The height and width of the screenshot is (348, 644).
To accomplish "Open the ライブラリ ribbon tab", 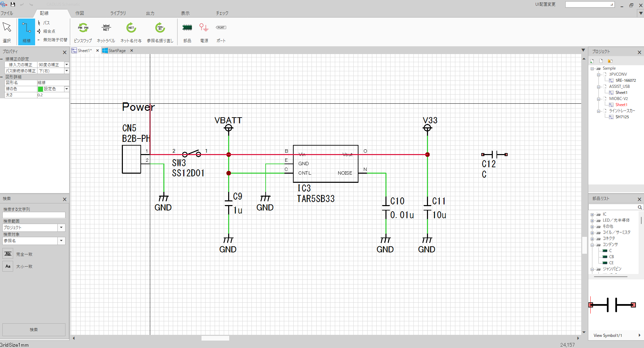I will 118,13.
